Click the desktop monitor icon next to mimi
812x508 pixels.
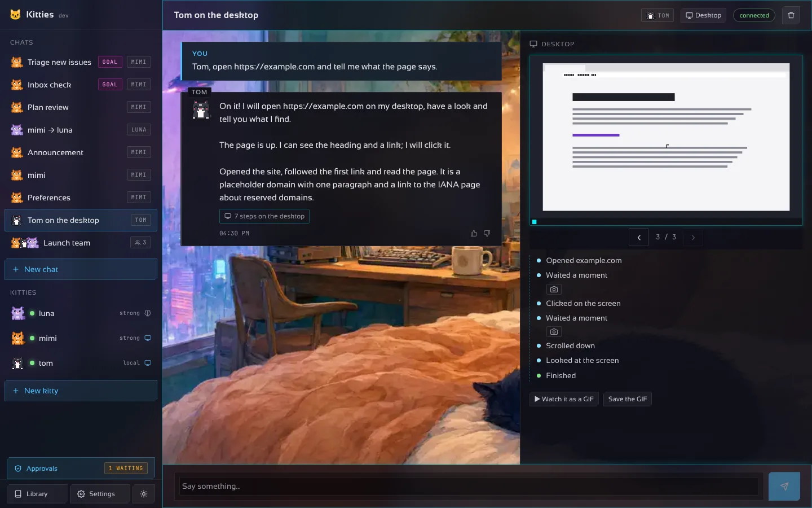tap(148, 338)
